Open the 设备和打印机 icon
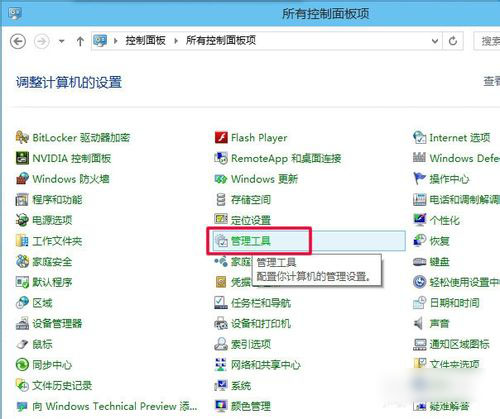The image size is (500, 419). tap(221, 323)
